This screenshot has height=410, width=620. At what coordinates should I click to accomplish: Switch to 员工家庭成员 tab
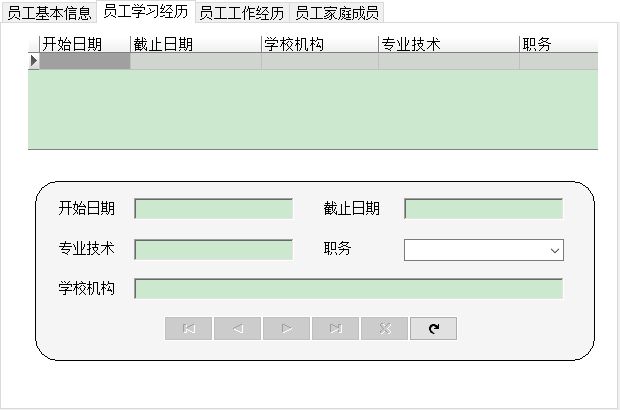point(337,13)
